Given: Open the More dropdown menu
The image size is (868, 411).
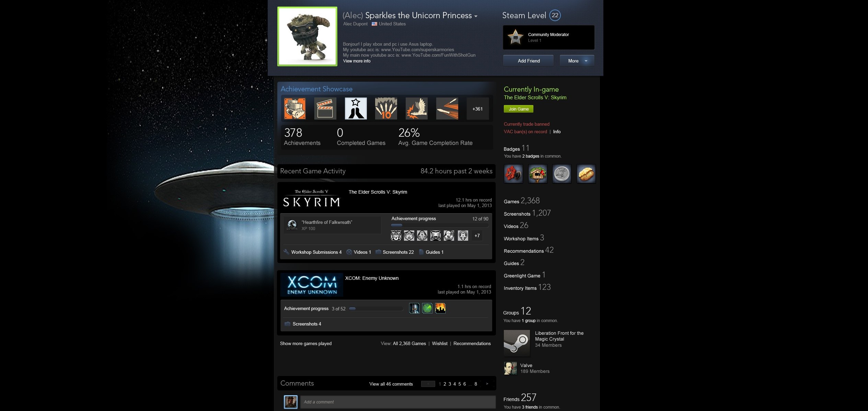Looking at the screenshot, I should 577,61.
